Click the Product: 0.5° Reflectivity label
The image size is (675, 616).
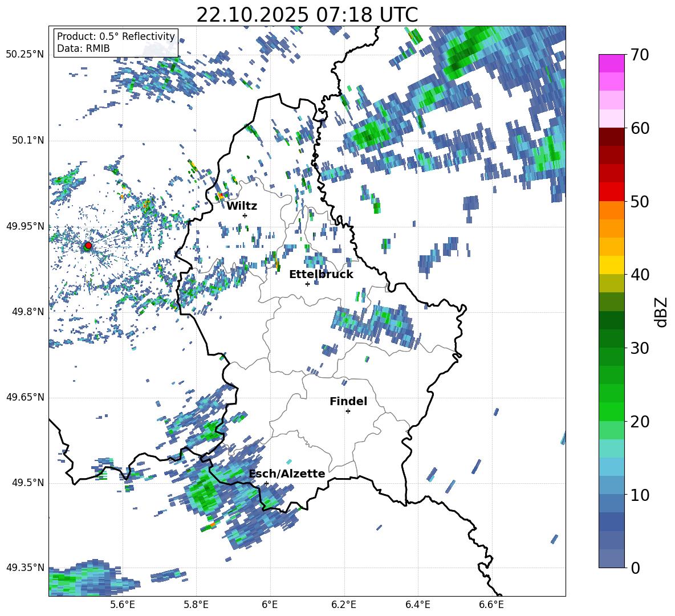pos(116,36)
